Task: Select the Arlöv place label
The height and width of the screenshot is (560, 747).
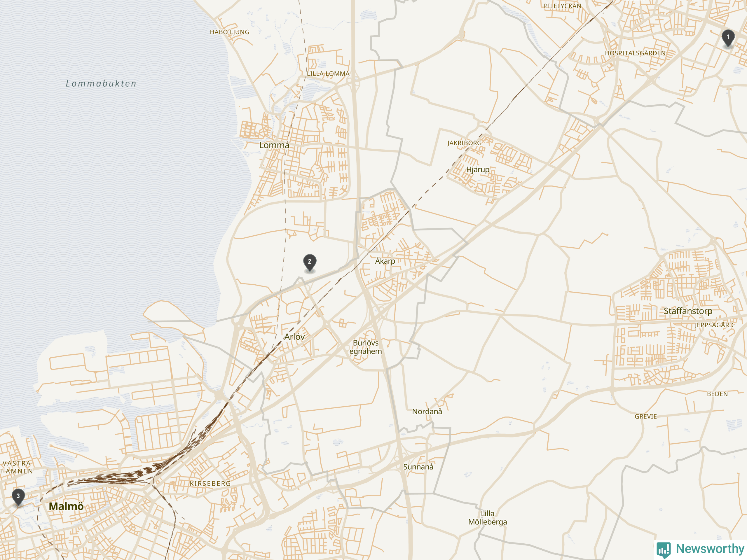Action: 294,337
